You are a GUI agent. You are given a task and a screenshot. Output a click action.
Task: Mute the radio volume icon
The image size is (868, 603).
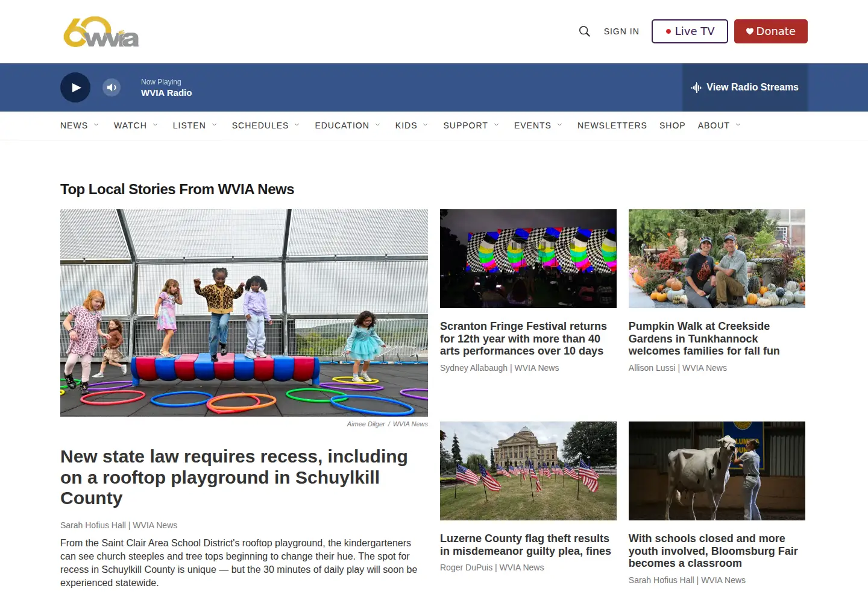(x=112, y=87)
